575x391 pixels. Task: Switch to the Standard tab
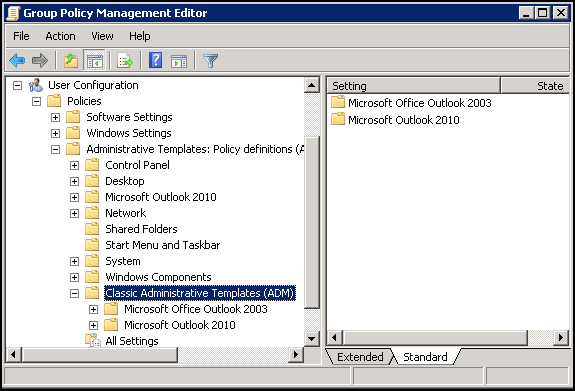[x=425, y=357]
